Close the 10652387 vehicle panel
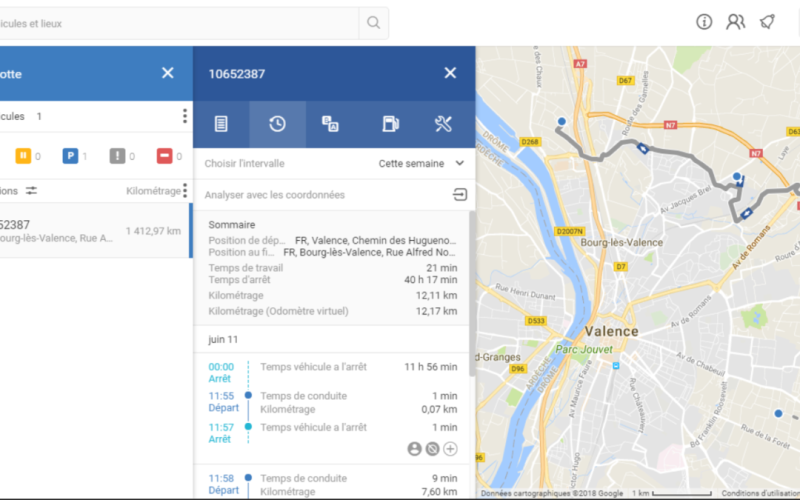This screenshot has width=800, height=500. coord(450,73)
